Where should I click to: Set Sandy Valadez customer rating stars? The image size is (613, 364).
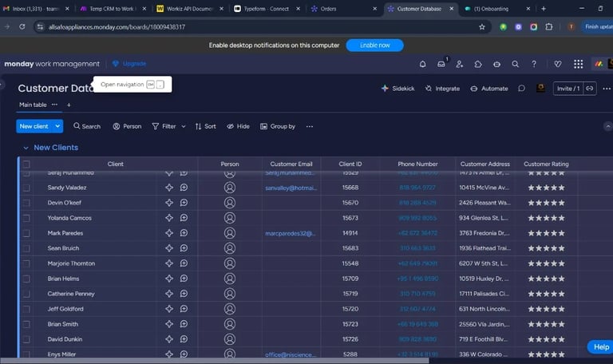(546, 188)
